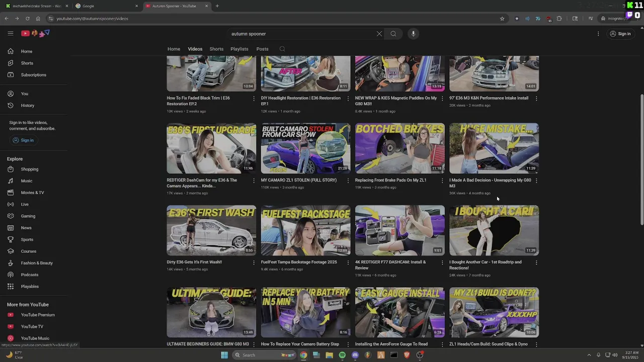The image size is (644, 362).
Task: Open Spotify from the taskbar
Action: (x=342, y=355)
